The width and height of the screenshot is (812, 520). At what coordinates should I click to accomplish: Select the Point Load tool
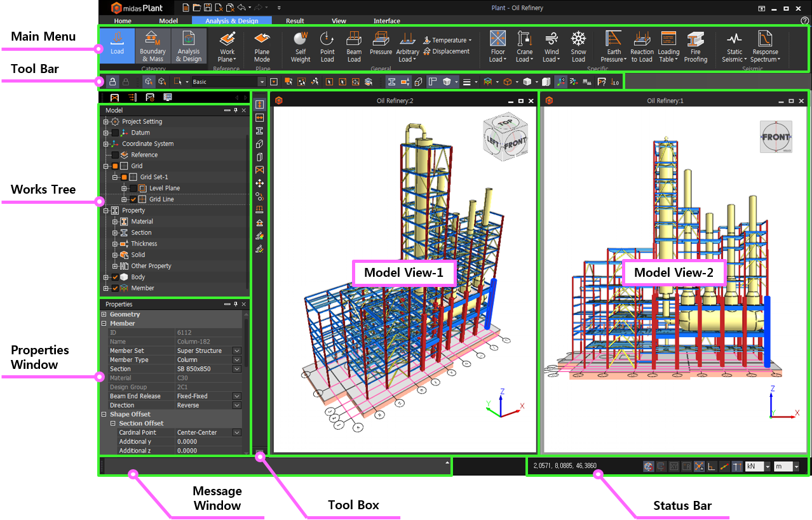coord(327,46)
